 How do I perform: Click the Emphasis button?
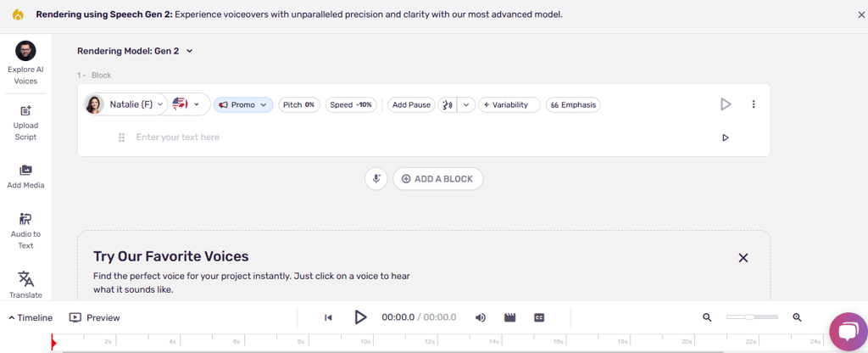[x=573, y=104]
